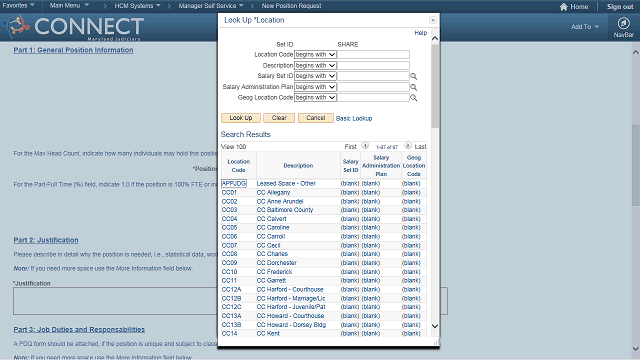Select CC Carroll description
This screenshot has height=360, width=640.
coord(271,237)
